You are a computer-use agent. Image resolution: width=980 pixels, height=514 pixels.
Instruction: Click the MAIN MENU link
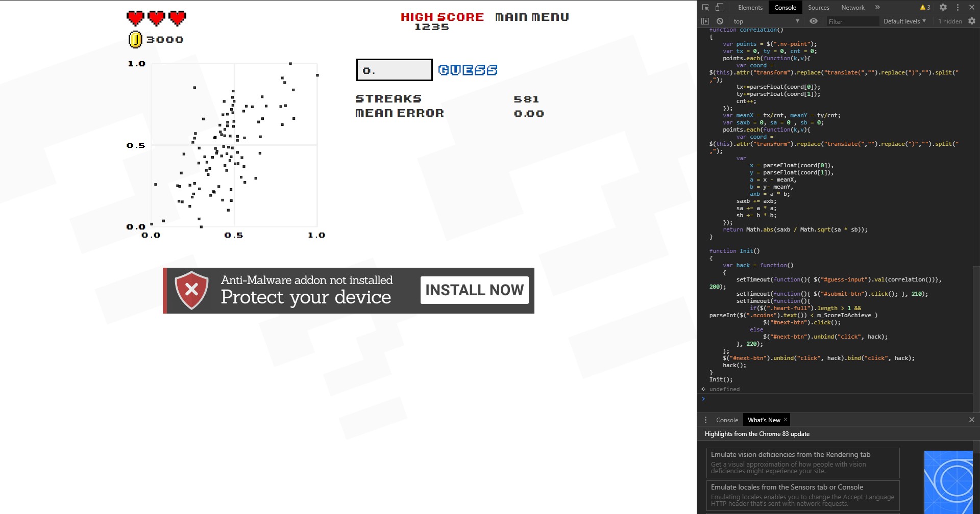[532, 17]
